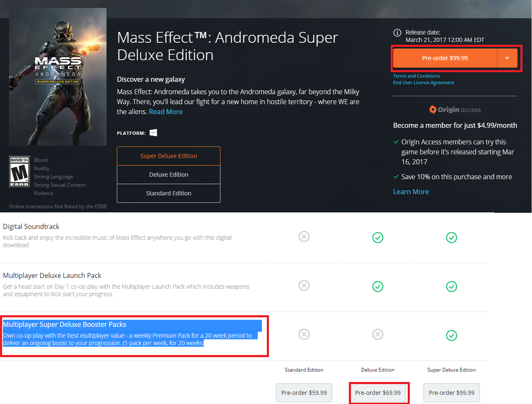The width and height of the screenshot is (532, 404).
Task: Click the ESRB Mature 17+ rating badge
Action: (x=20, y=172)
